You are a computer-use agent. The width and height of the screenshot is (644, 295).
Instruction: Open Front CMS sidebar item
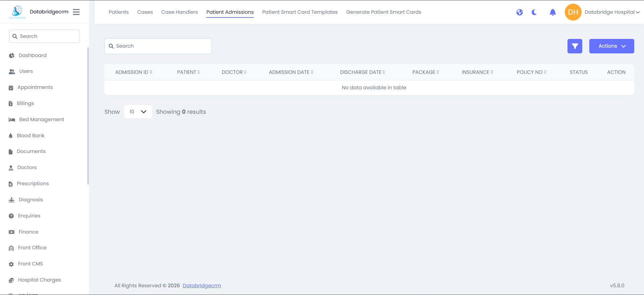pyautogui.click(x=30, y=264)
